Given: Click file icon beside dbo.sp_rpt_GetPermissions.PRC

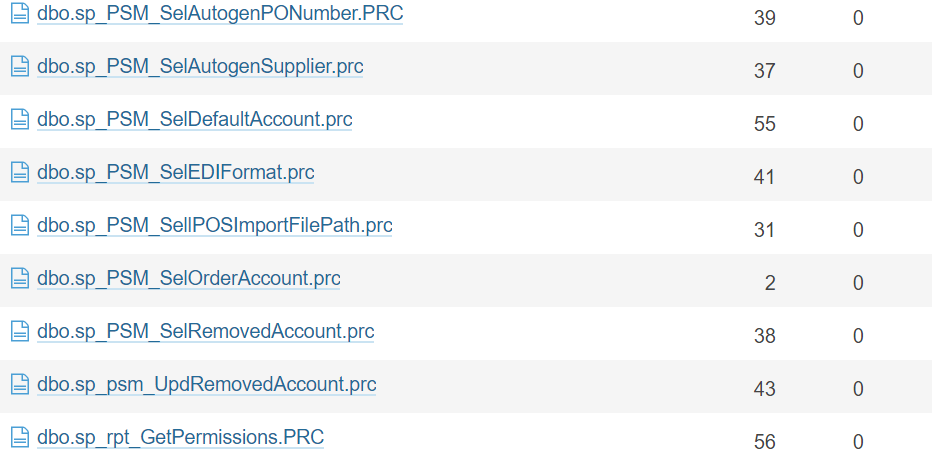Looking at the screenshot, I should 19,438.
